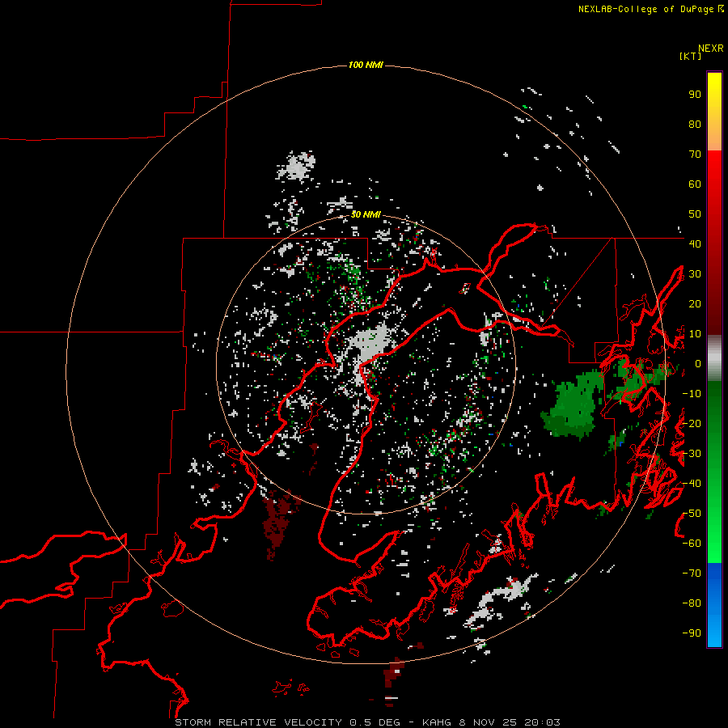The height and width of the screenshot is (728, 728).
Task: Click the -60 value on the velocity scale
Action: tap(692, 544)
